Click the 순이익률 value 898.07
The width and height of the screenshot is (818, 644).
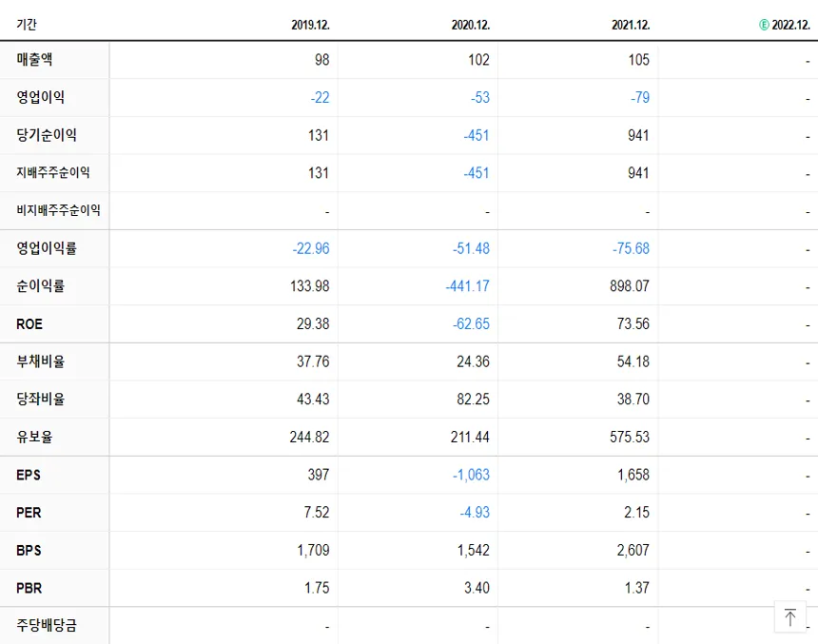tap(630, 286)
